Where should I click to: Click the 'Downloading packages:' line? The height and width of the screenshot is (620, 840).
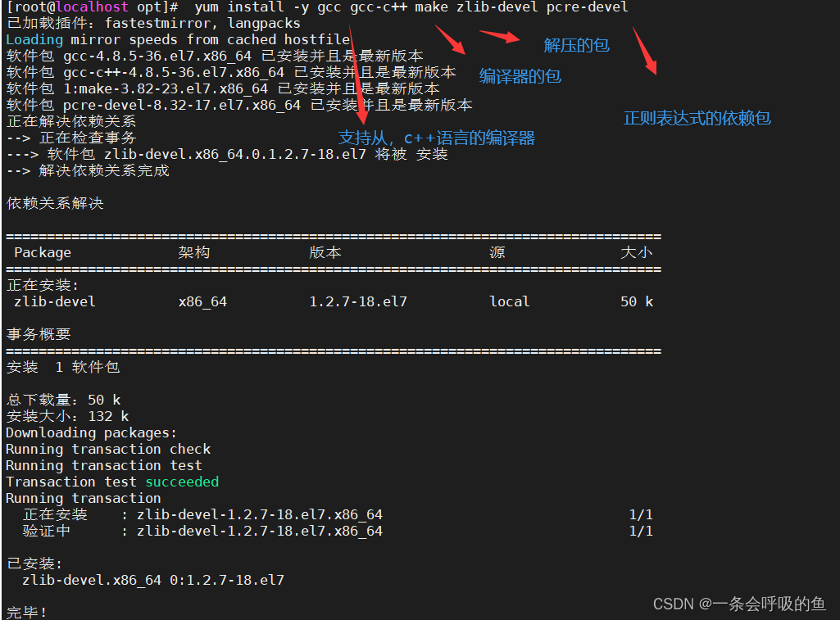pyautogui.click(x=92, y=432)
